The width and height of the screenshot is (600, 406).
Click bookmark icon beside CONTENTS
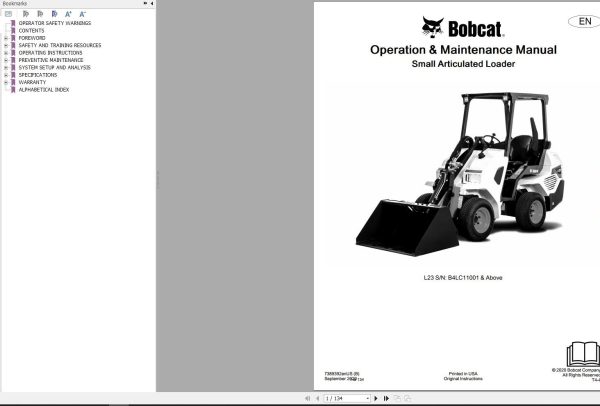pyautogui.click(x=13, y=31)
